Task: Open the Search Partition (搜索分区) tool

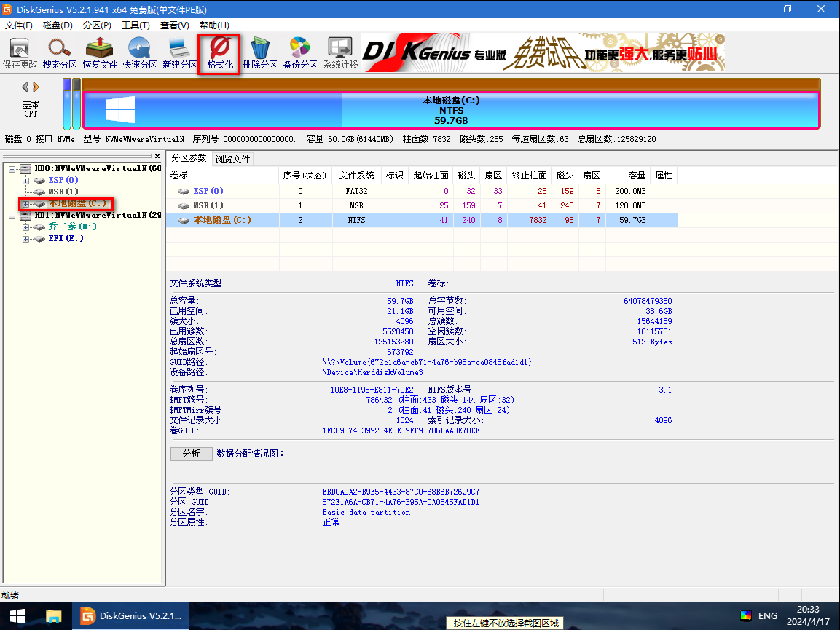Action: click(x=60, y=54)
